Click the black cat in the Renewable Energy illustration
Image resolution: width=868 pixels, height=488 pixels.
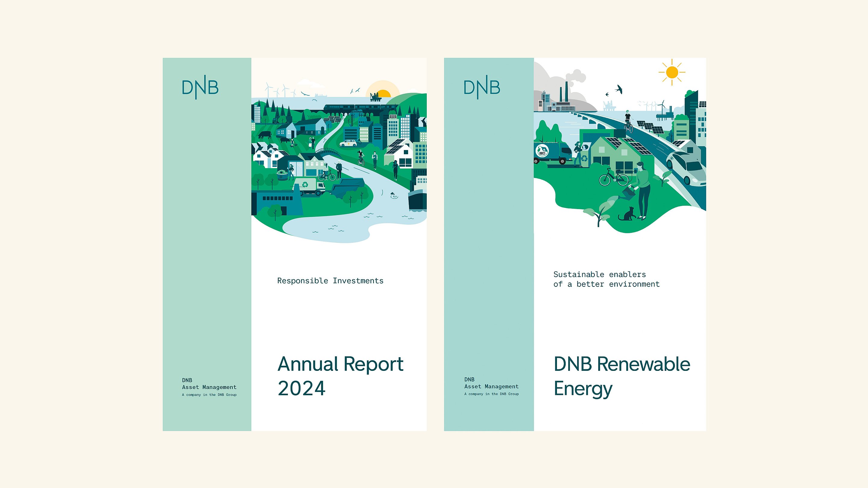click(627, 214)
